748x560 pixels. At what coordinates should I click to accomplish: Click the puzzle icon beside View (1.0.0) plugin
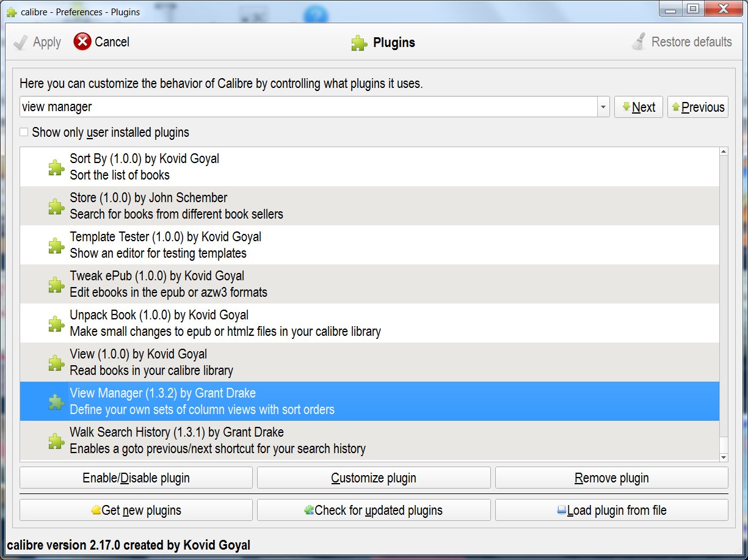(57, 363)
